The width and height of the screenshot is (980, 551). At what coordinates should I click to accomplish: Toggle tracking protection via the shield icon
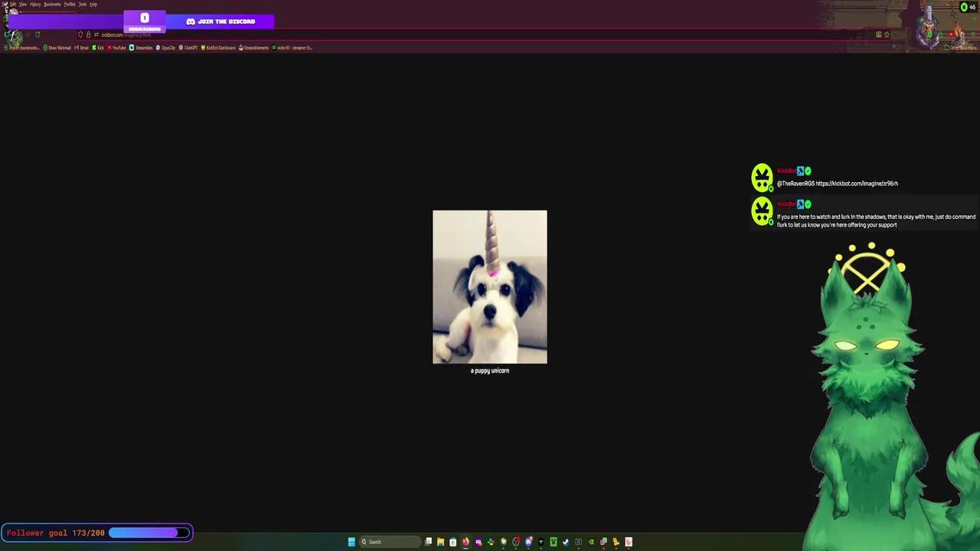point(80,34)
